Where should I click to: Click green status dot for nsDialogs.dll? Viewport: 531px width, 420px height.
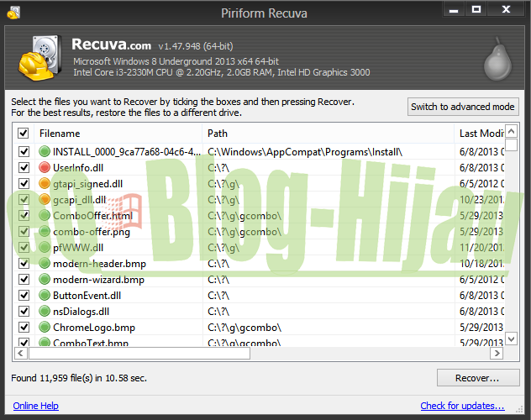[x=45, y=311]
